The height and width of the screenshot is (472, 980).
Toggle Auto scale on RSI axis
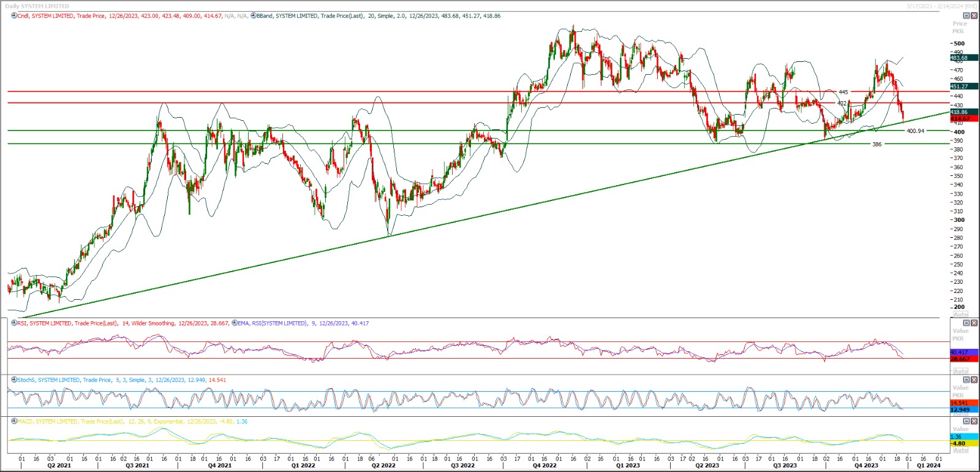(960, 371)
